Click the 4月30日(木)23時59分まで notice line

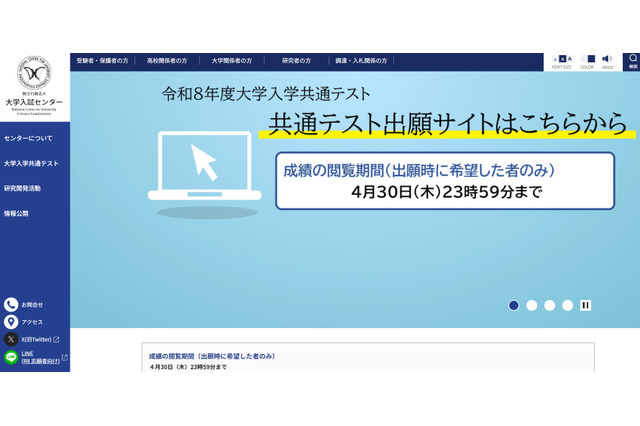pyautogui.click(x=188, y=367)
